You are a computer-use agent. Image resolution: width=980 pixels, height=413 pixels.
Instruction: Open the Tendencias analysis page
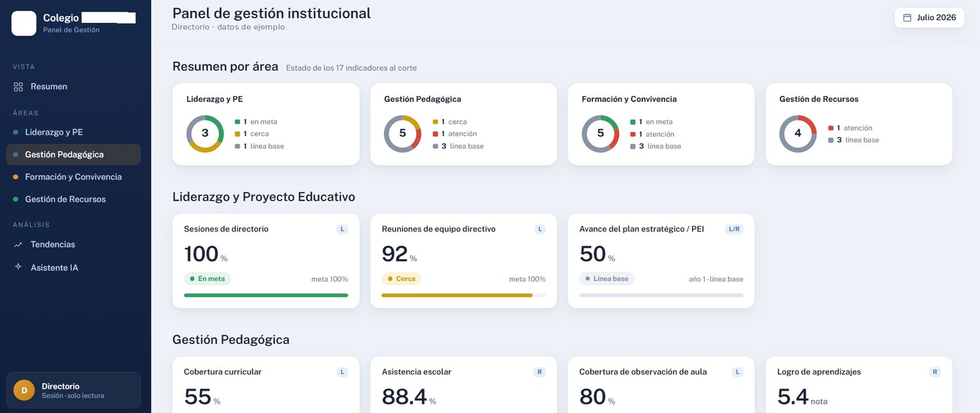pyautogui.click(x=73, y=244)
